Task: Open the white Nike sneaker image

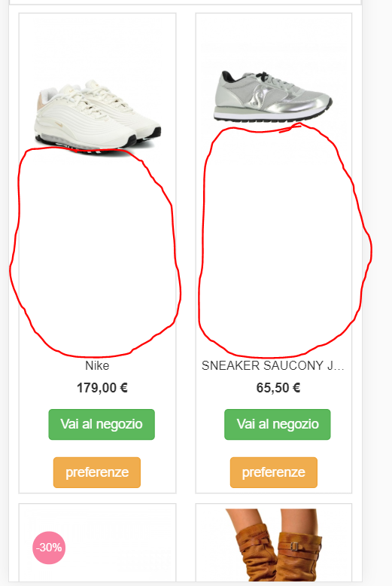Action: coord(98,118)
